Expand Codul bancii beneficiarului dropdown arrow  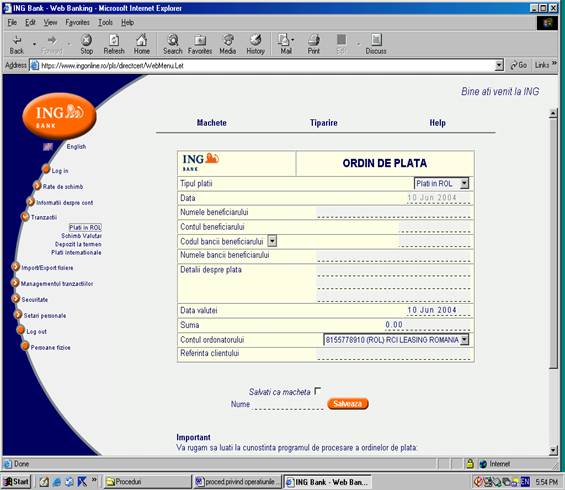tap(272, 241)
